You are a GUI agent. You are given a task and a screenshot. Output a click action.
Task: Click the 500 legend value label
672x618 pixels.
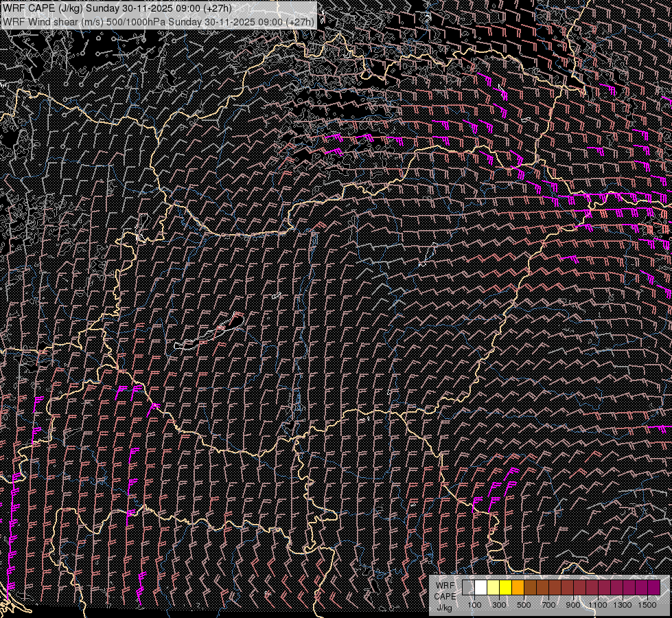pyautogui.click(x=524, y=605)
